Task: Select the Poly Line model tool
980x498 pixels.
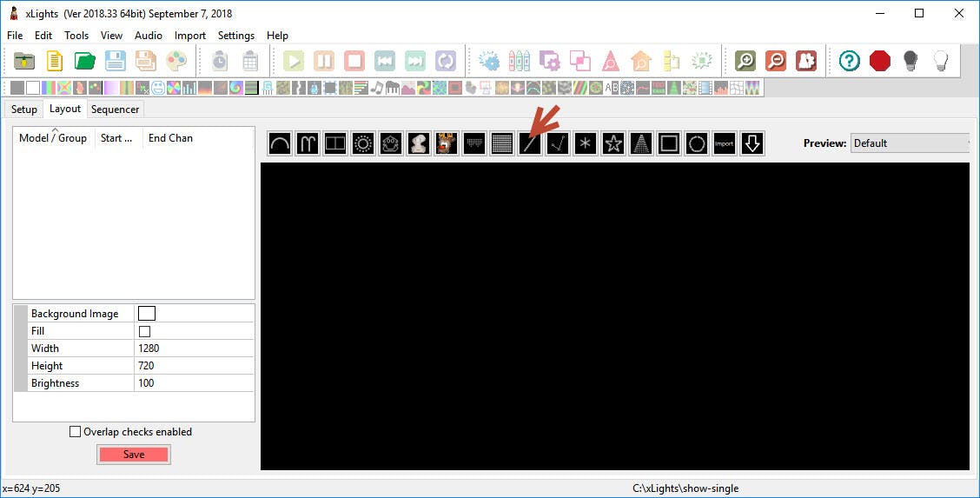Action: (x=558, y=143)
